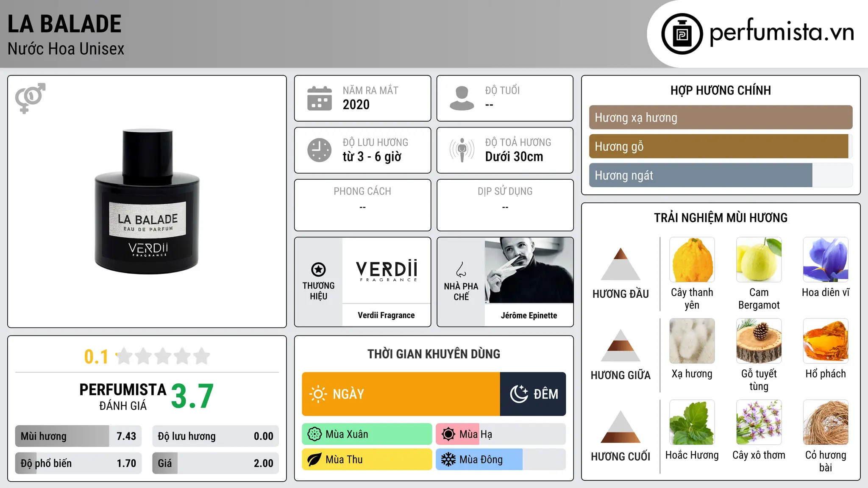Click the unisex gender symbol icon
868x488 pixels.
30,98
